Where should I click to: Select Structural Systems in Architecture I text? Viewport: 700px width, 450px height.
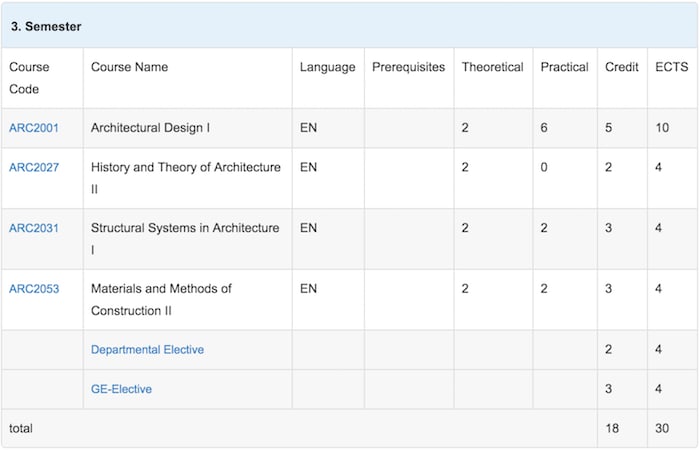click(x=185, y=239)
